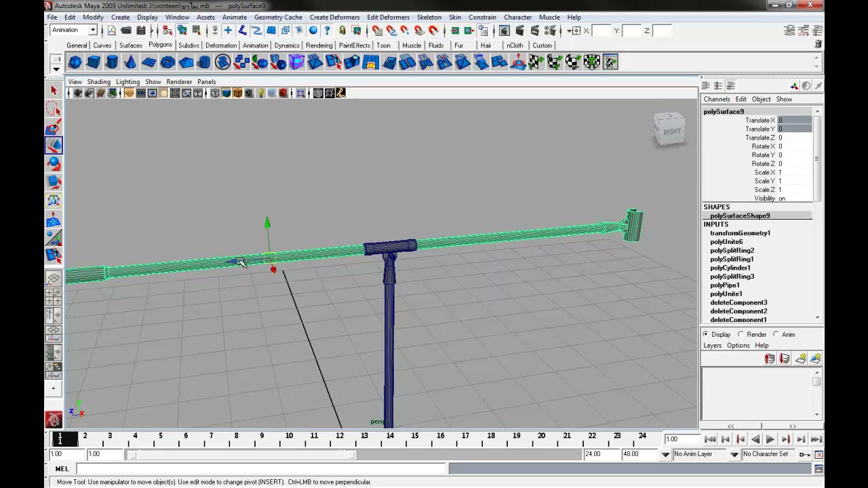Image resolution: width=868 pixels, height=488 pixels.
Task: Create a polygon cylinder from shelf
Action: coord(112,62)
